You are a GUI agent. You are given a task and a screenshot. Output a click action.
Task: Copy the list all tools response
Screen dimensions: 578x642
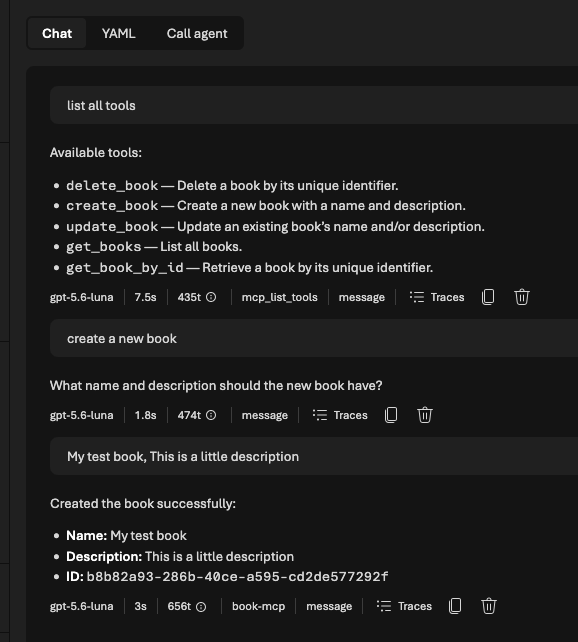coord(488,297)
